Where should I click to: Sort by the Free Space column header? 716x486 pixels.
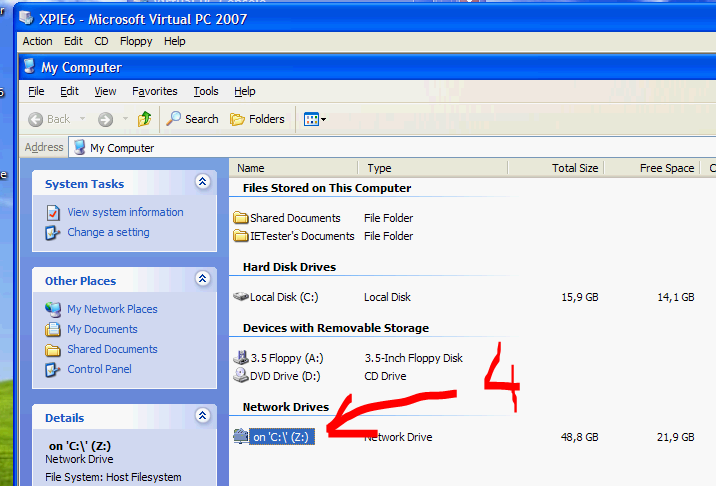(x=652, y=168)
